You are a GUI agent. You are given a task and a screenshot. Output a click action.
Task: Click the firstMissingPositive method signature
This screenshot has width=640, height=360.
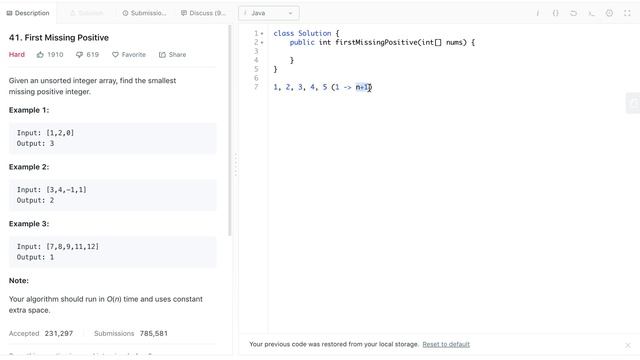pyautogui.click(x=382, y=42)
